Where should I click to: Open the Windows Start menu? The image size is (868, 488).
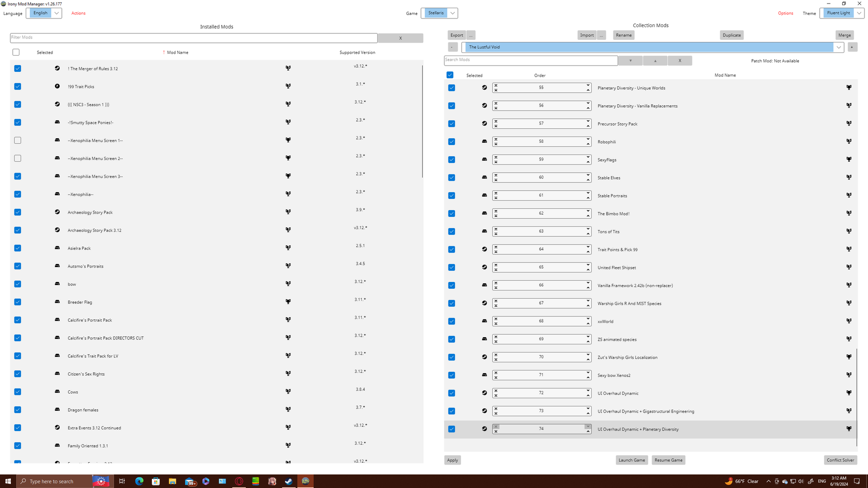(8, 481)
